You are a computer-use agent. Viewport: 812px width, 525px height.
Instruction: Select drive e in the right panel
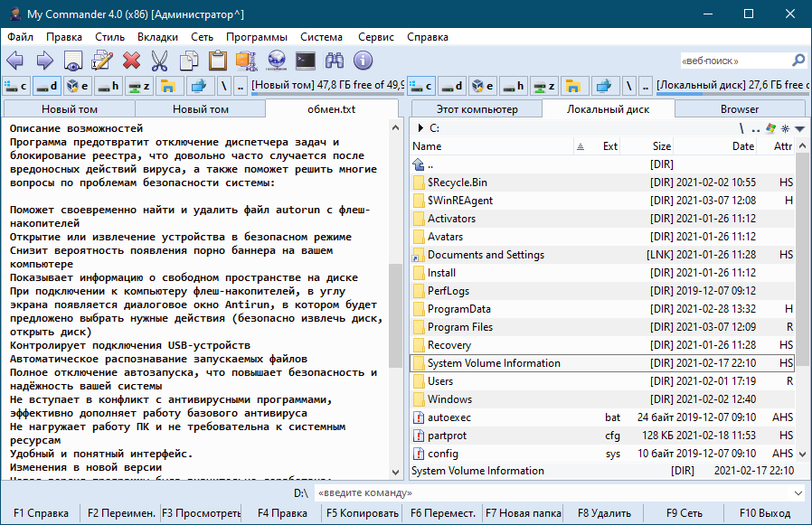click(483, 86)
